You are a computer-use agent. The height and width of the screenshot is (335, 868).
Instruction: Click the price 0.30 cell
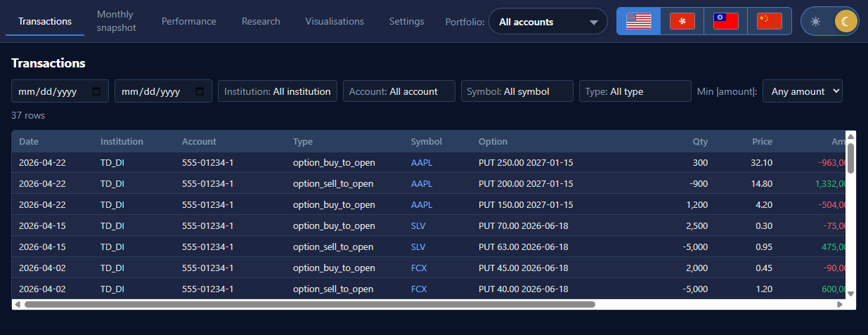(764, 226)
